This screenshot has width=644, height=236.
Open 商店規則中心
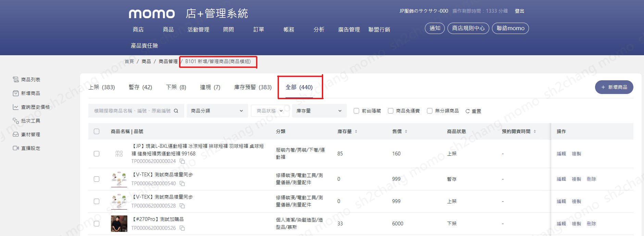click(468, 28)
